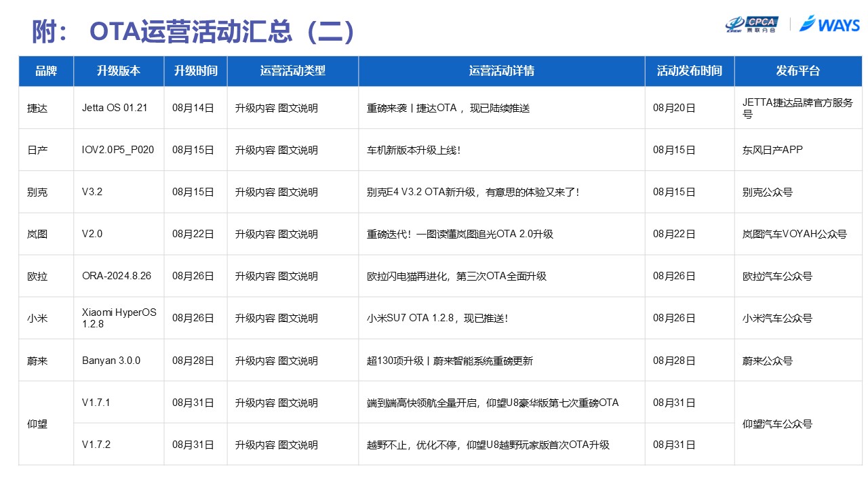Select the 升级时间 column header
This screenshot has height=488, width=868.
coord(196,70)
